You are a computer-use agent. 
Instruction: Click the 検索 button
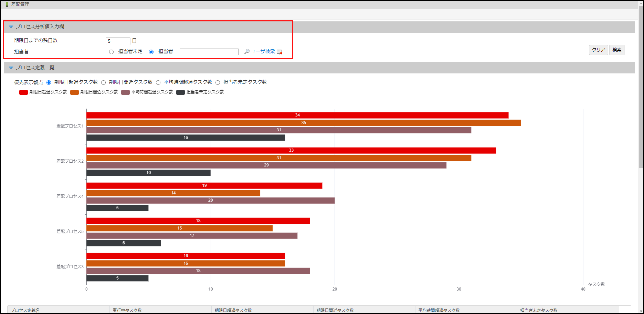(617, 50)
